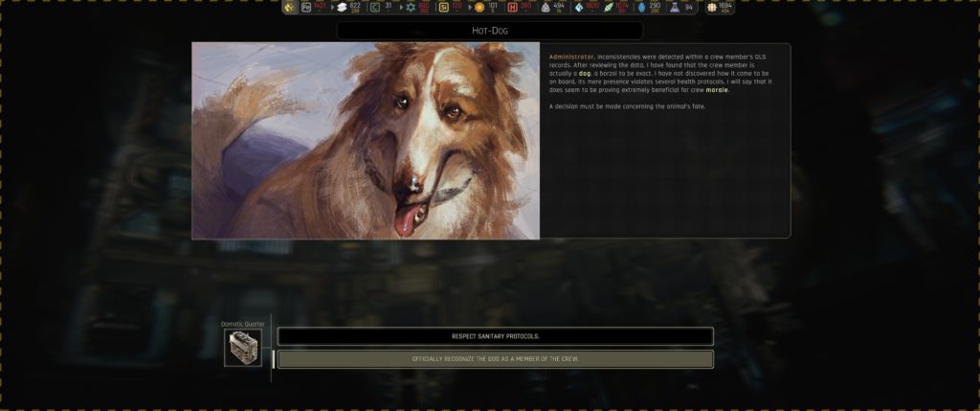
Task: Click the 'Administrator' highlighted word
Action: coord(571,57)
